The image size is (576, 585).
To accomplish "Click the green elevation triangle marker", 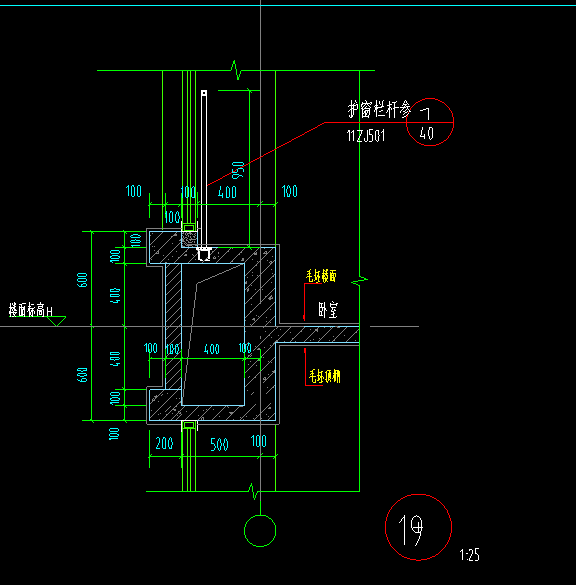I will (x=56, y=321).
